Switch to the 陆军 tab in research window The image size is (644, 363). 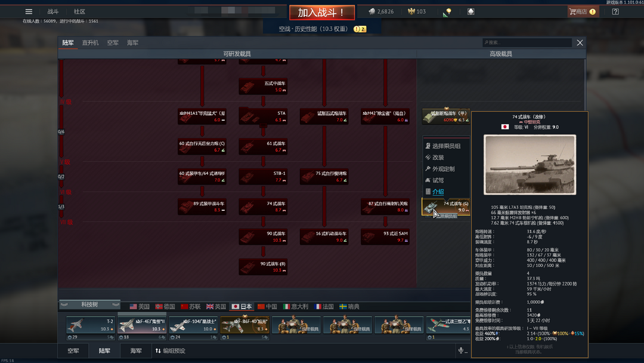[68, 43]
